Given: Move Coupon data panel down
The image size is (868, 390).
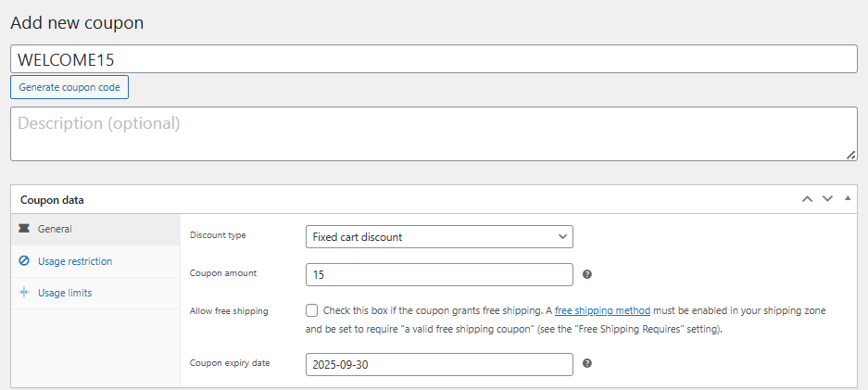Looking at the screenshot, I should [x=827, y=199].
